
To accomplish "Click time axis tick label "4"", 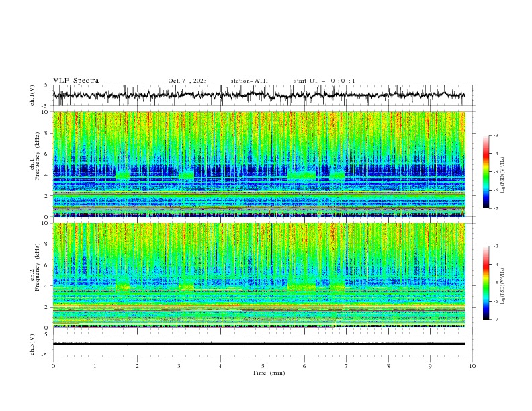I will [x=220, y=366].
